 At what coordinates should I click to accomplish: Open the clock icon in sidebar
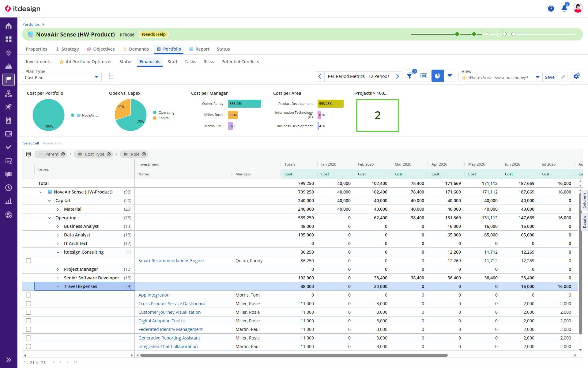pos(9,188)
